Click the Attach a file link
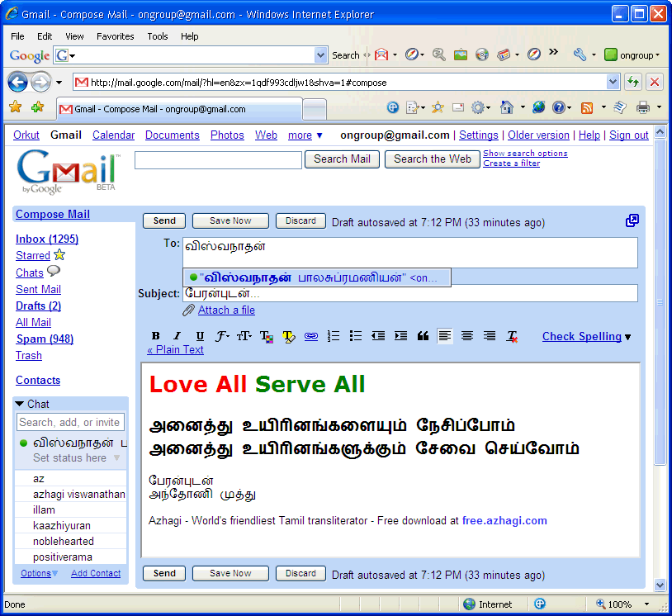The image size is (672, 616). point(226,310)
